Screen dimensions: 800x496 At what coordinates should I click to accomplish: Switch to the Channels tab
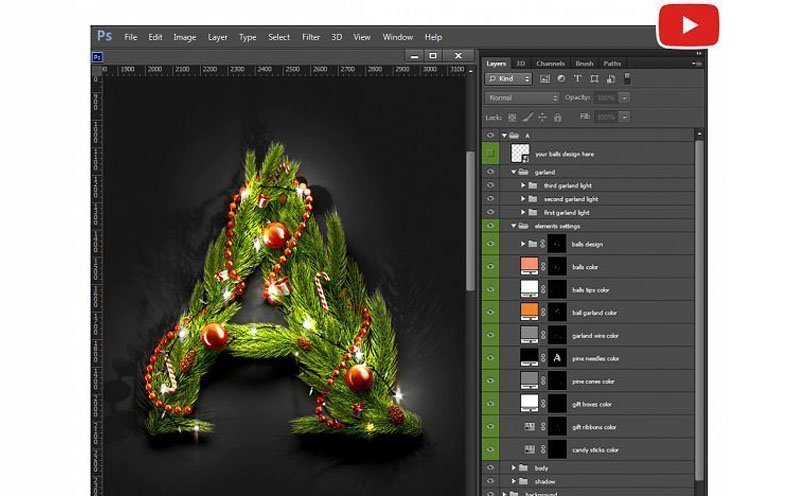[551, 63]
